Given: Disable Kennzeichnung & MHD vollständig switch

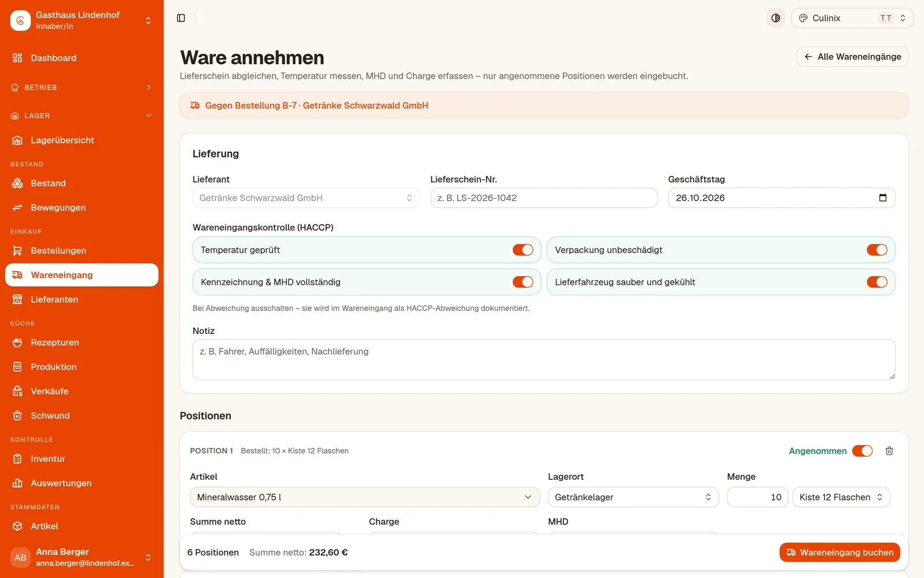Looking at the screenshot, I should click(x=523, y=282).
